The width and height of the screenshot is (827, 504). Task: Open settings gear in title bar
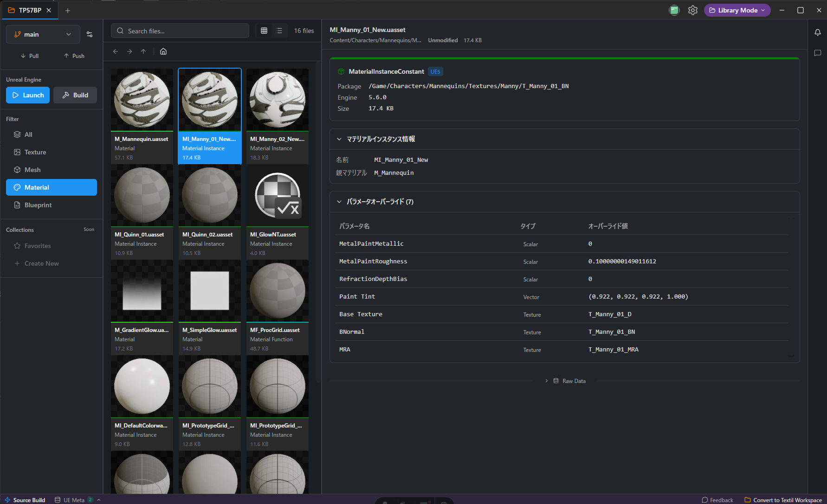click(692, 10)
